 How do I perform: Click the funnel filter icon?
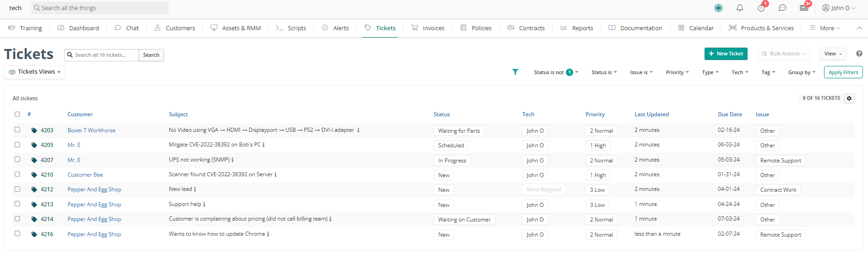point(515,72)
